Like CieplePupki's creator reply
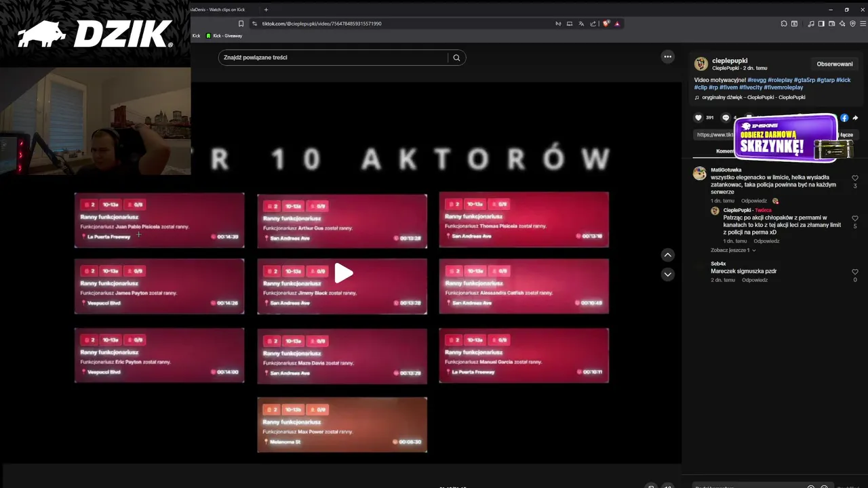 click(855, 218)
